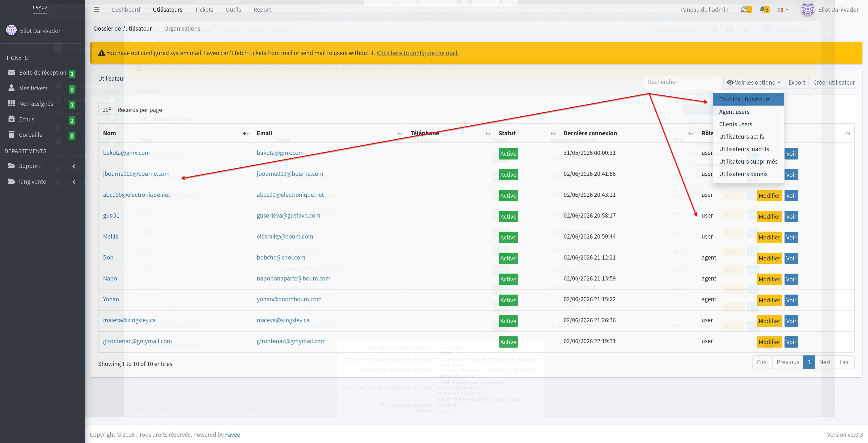Go to Last page in pagination
The image size is (868, 443).
(x=845, y=362)
